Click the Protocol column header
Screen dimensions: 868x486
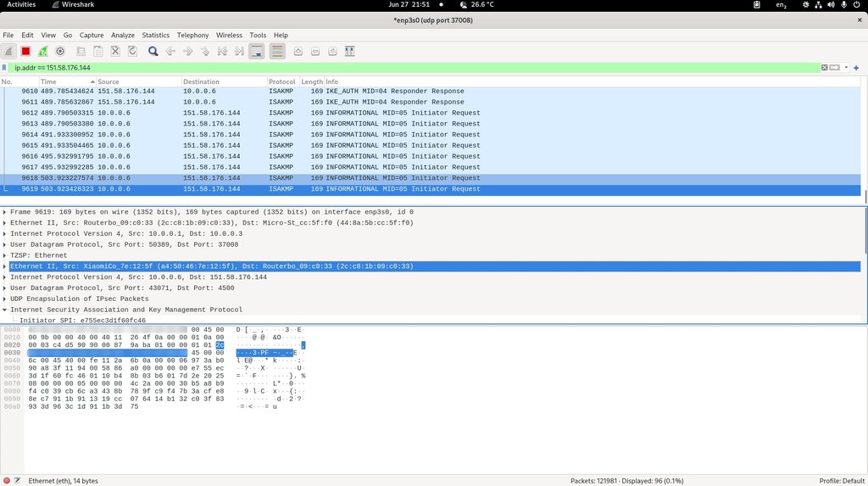(282, 81)
